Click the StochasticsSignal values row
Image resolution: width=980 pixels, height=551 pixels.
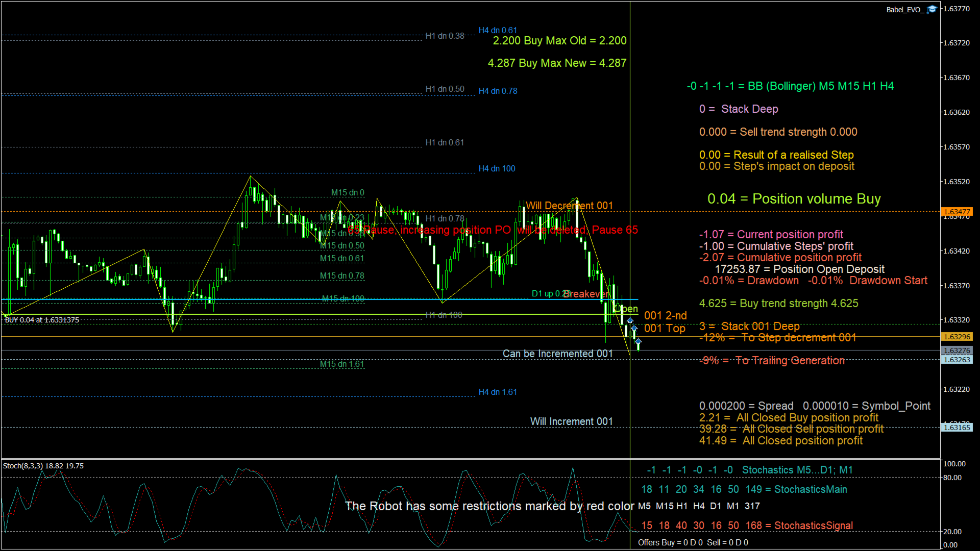tap(747, 526)
